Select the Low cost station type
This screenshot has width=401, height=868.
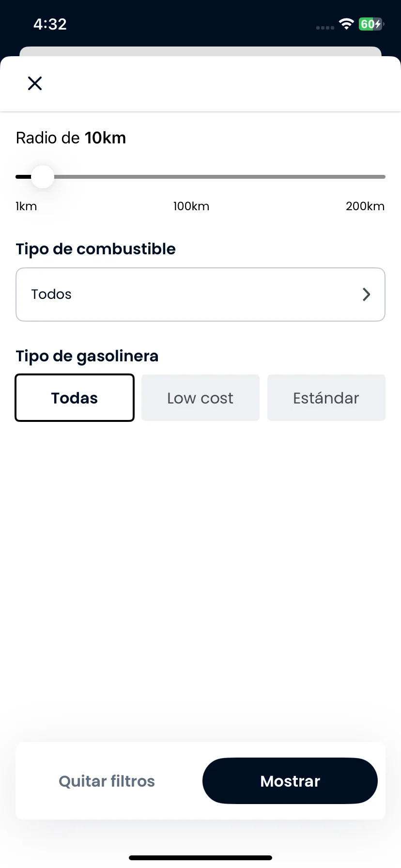(200, 398)
